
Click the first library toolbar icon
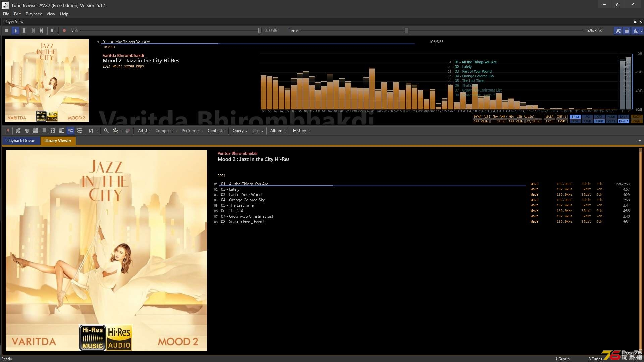coord(7,131)
